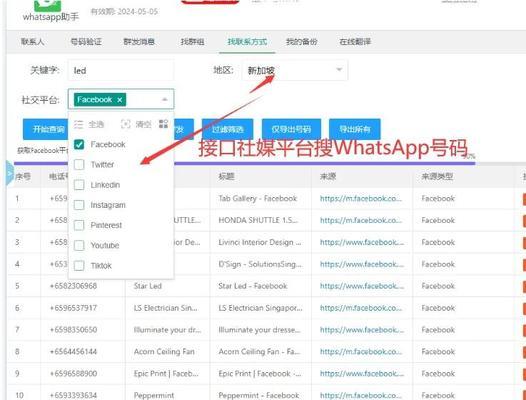The image size is (526, 400).
Task: Open the 我的备份 tab
Action: point(302,42)
